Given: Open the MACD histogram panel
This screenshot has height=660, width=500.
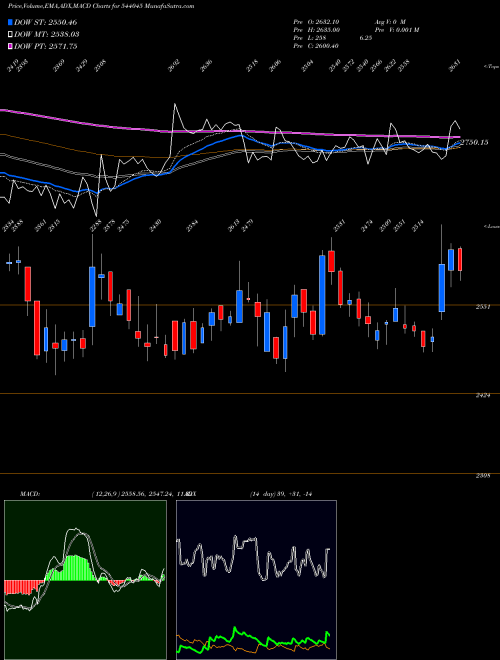Looking at the screenshot, I should [x=85, y=580].
